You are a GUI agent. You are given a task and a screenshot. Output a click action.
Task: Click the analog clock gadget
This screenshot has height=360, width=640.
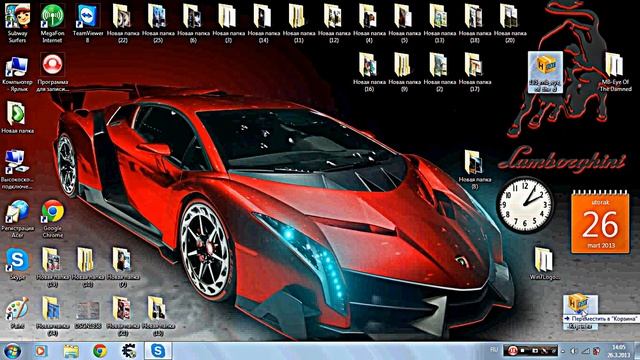click(x=524, y=204)
